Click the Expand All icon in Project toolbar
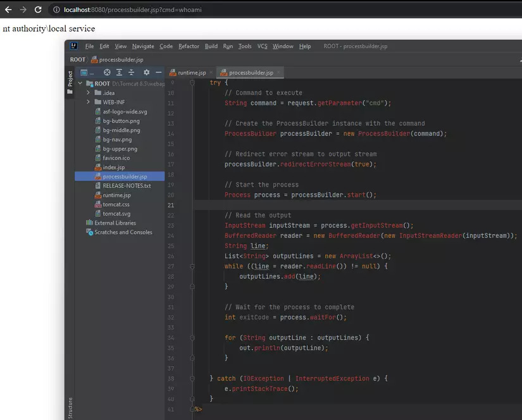522x420 pixels. 119,73
